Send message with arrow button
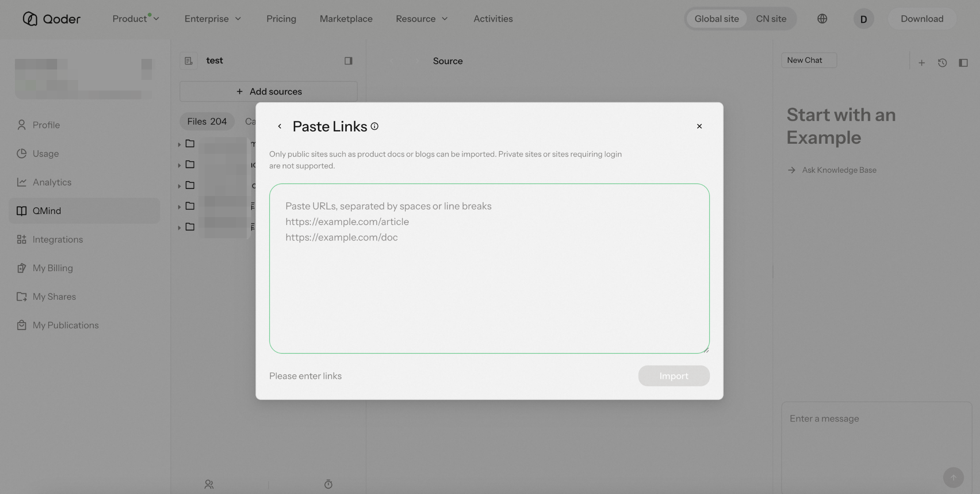This screenshot has height=494, width=980. pos(953,477)
